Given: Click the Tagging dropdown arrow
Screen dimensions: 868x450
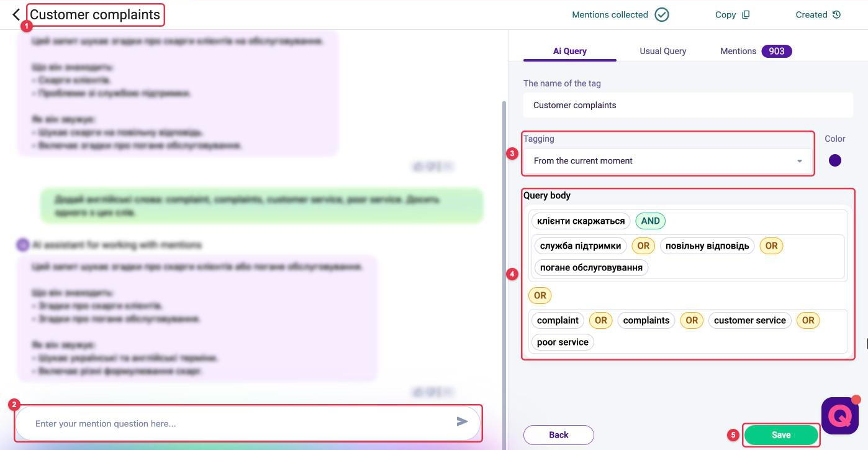Looking at the screenshot, I should (x=800, y=162).
